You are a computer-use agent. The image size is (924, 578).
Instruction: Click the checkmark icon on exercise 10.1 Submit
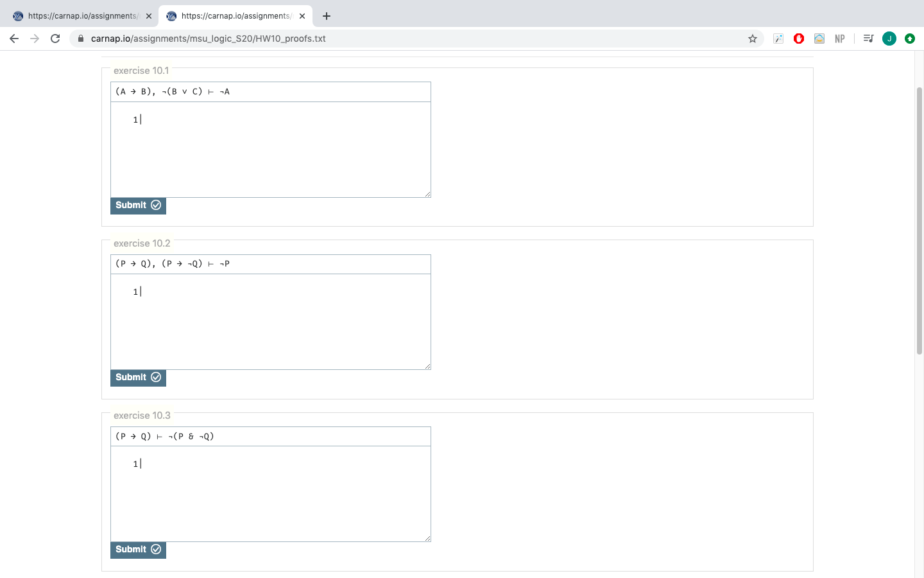pos(156,205)
